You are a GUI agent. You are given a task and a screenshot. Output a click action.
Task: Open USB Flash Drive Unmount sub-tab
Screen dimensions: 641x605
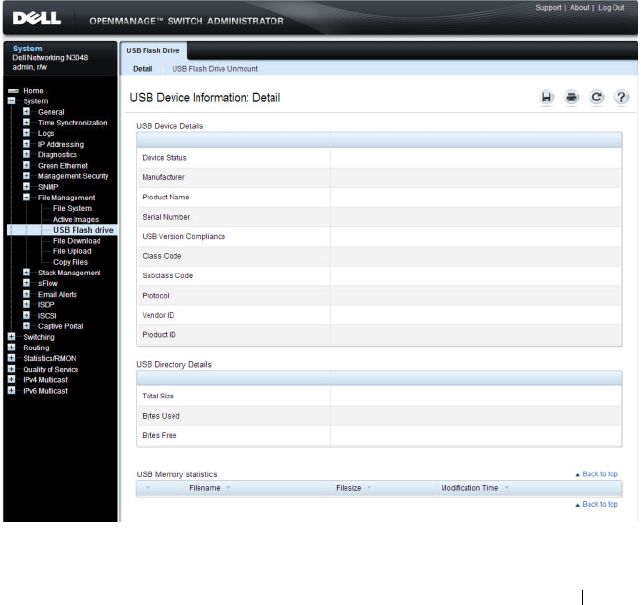pos(215,69)
